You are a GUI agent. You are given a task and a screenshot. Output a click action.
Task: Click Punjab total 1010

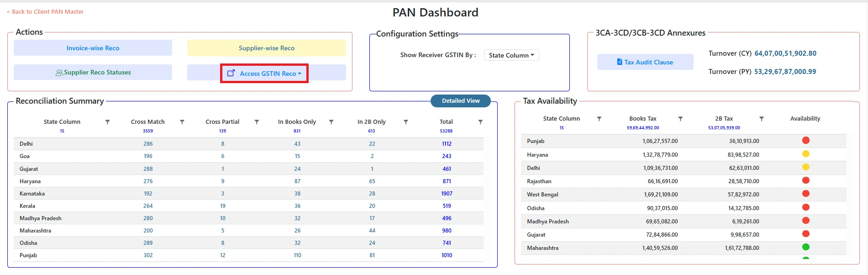click(447, 255)
